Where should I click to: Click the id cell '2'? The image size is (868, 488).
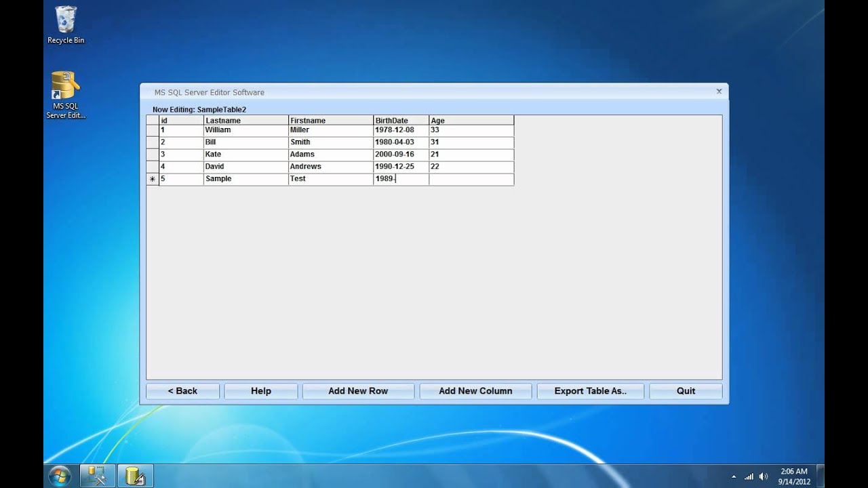point(181,142)
